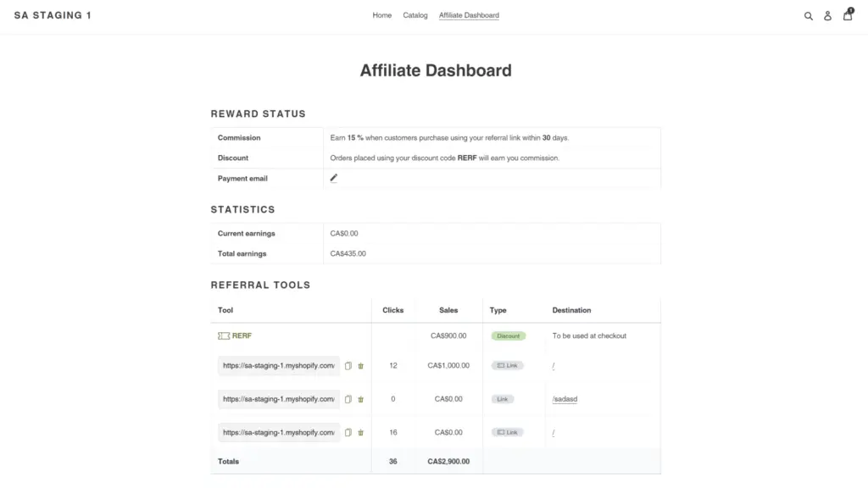Open the Catalog menu item
868x488 pixels.
pyautogui.click(x=415, y=15)
